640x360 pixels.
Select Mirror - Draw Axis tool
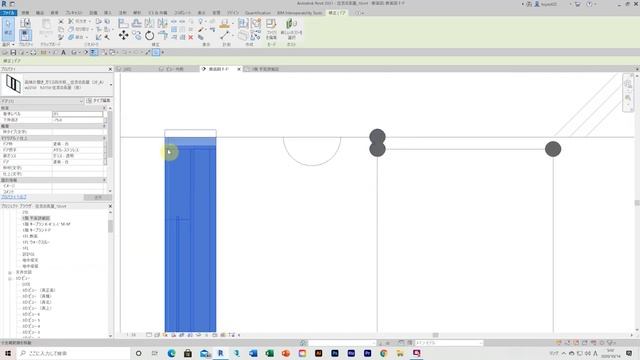162,23
